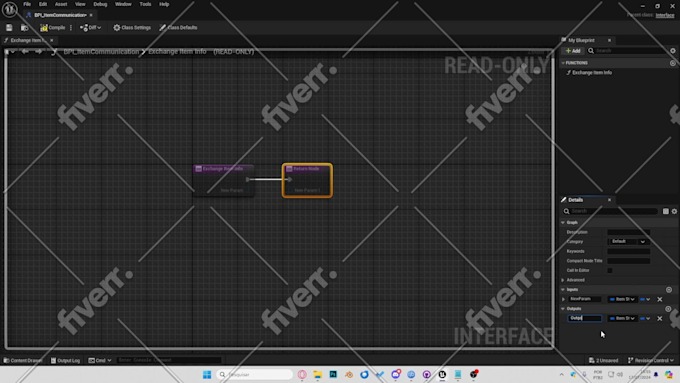Expand the Advanced section
This screenshot has width=680, height=383.
point(563,280)
